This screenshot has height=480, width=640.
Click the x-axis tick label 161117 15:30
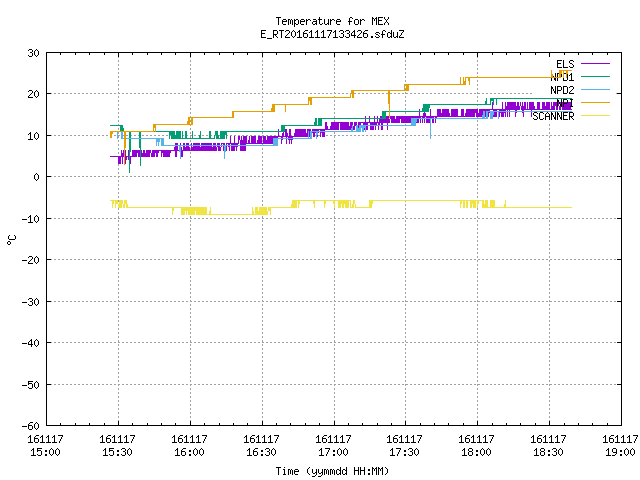(x=117, y=446)
